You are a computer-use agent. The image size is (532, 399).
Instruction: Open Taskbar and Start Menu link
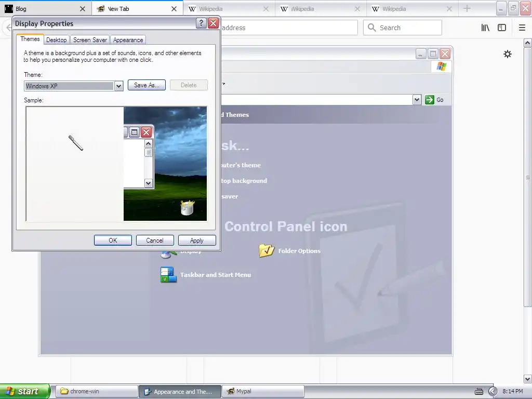(x=216, y=275)
